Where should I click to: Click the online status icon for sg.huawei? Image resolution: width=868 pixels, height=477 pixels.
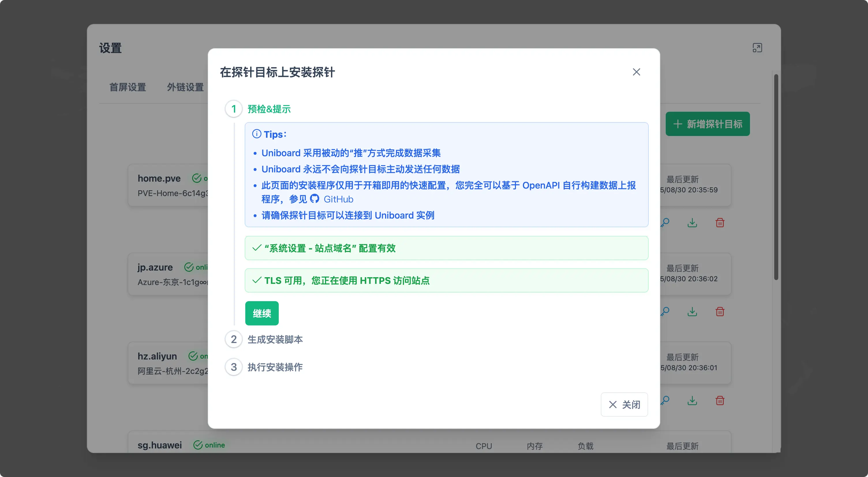[198, 445]
